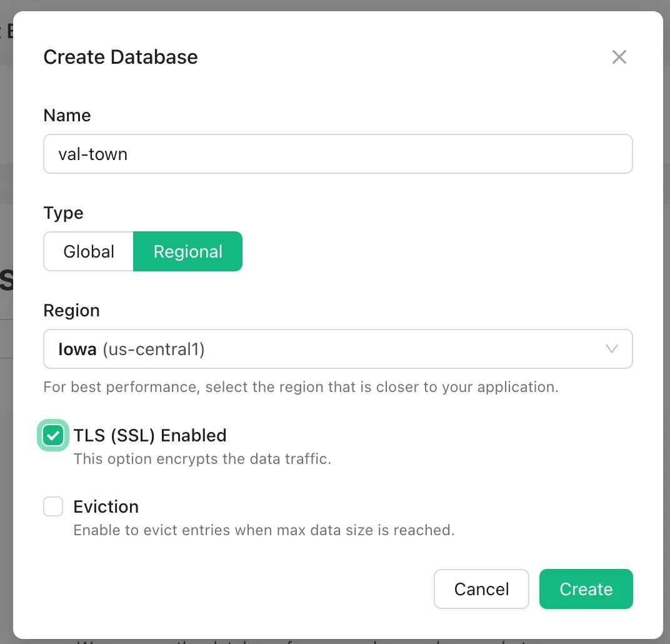Click the "Eviction" label text

[106, 506]
